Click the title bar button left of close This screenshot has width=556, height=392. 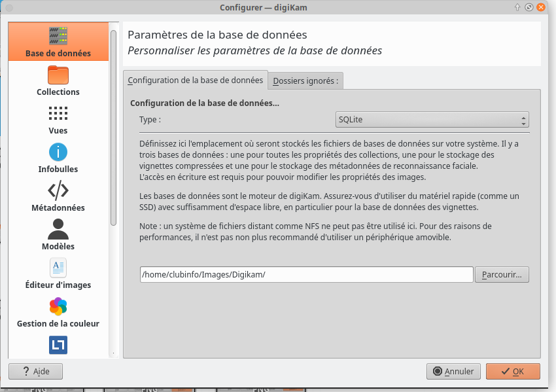[x=529, y=7]
